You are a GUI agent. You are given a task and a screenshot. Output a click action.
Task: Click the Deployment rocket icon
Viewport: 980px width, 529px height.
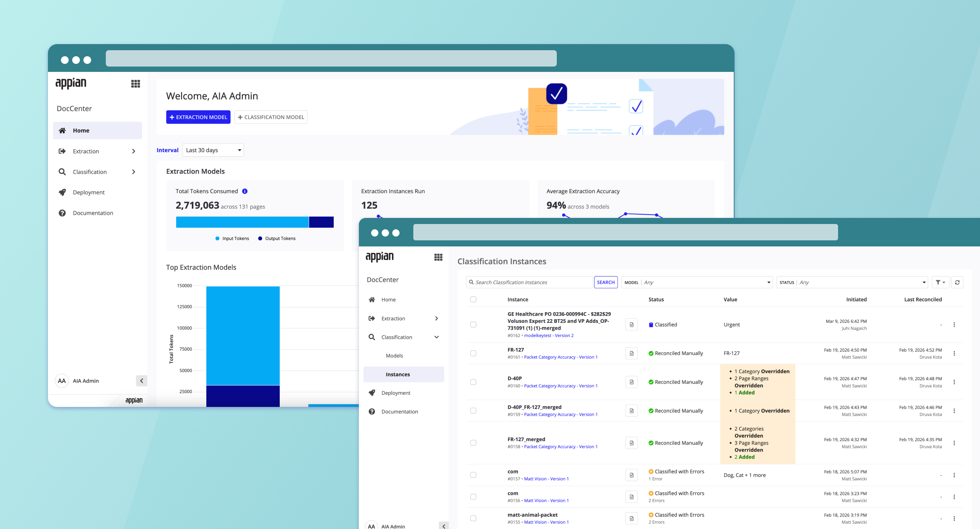[x=372, y=392]
